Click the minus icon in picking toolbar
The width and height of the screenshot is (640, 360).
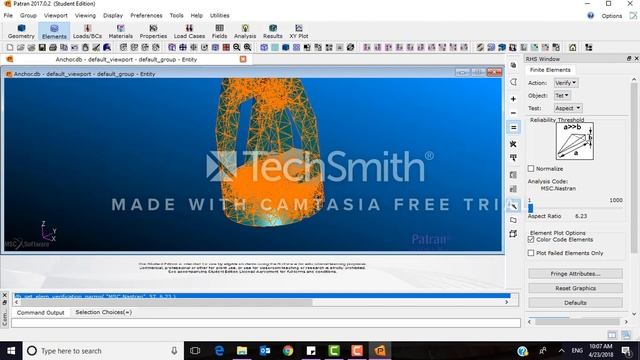pyautogui.click(x=513, y=113)
